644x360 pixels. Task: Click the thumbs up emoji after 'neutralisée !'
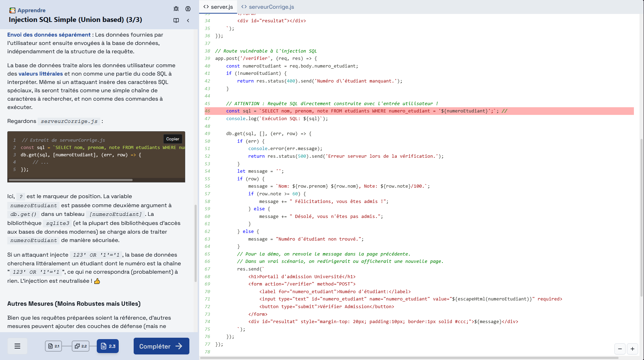(97, 281)
